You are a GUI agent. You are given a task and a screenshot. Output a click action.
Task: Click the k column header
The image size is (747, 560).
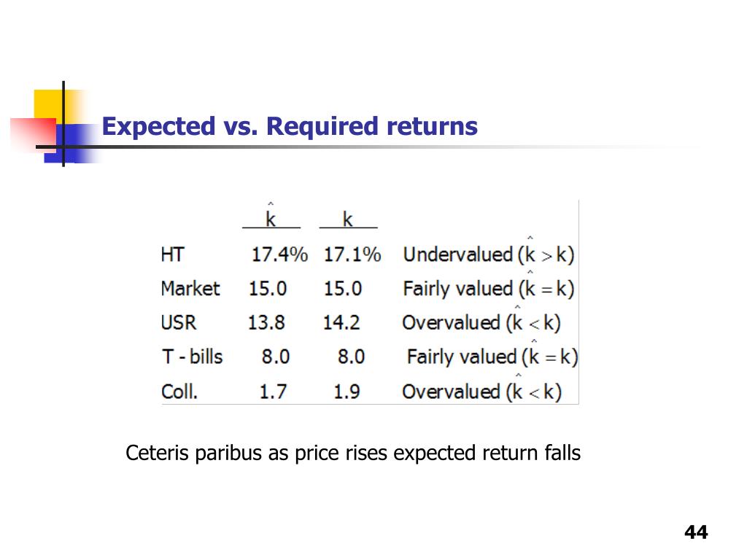click(x=347, y=219)
